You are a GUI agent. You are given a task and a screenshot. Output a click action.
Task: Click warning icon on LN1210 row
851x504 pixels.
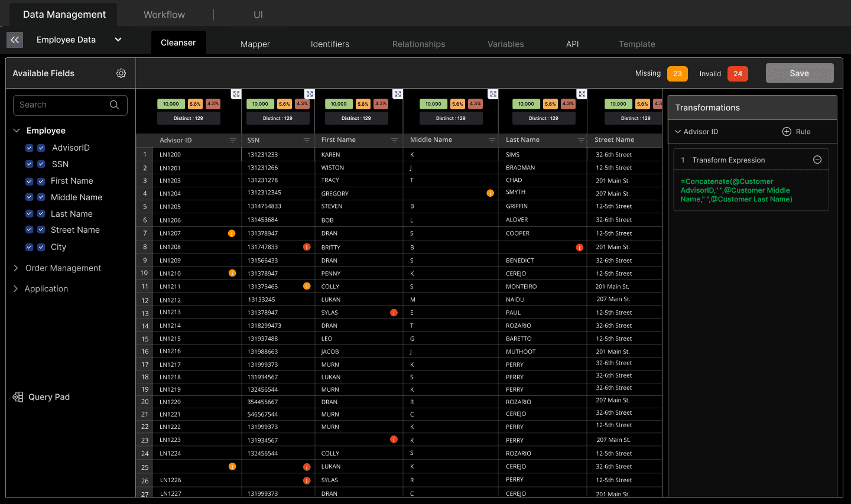(x=232, y=273)
